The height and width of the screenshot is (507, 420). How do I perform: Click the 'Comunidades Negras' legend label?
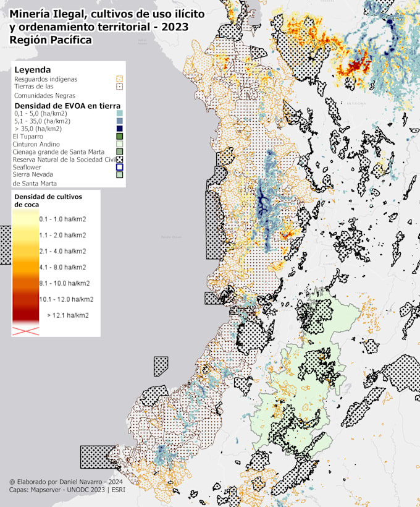(x=44, y=96)
